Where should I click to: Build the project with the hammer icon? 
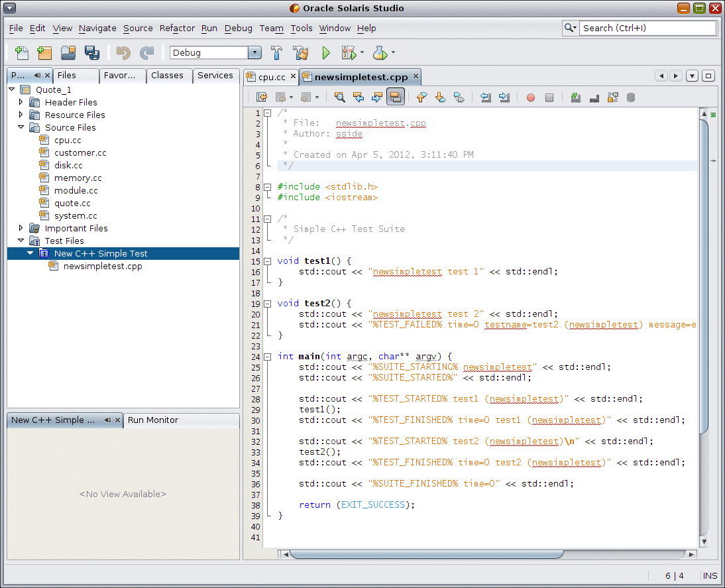click(x=276, y=52)
